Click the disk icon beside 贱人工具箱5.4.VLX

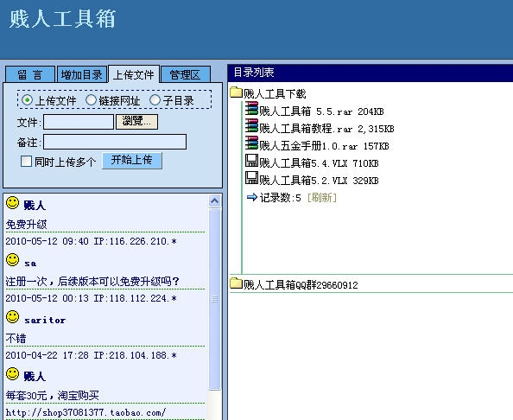[251, 161]
